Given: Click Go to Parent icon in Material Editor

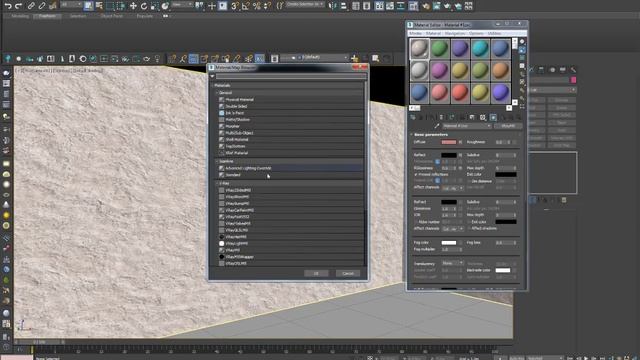Looking at the screenshot, I should pyautogui.click(x=512, y=118).
